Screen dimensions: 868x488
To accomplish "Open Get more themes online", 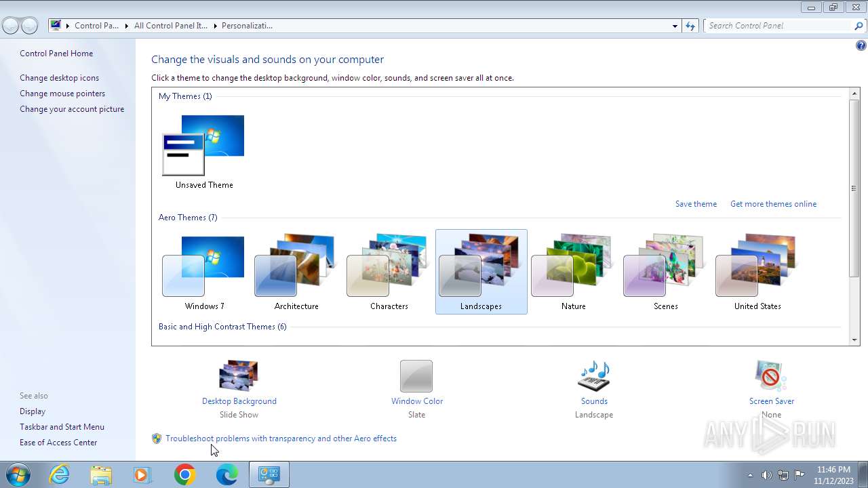I will pos(773,204).
